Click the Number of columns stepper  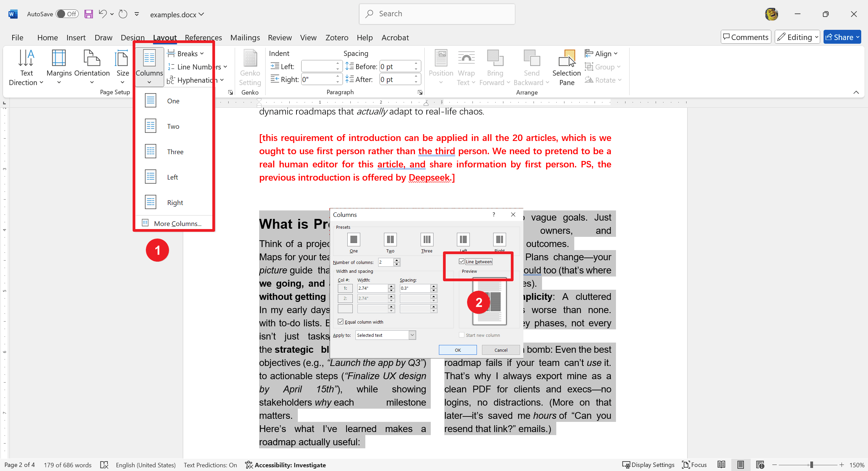(x=397, y=262)
